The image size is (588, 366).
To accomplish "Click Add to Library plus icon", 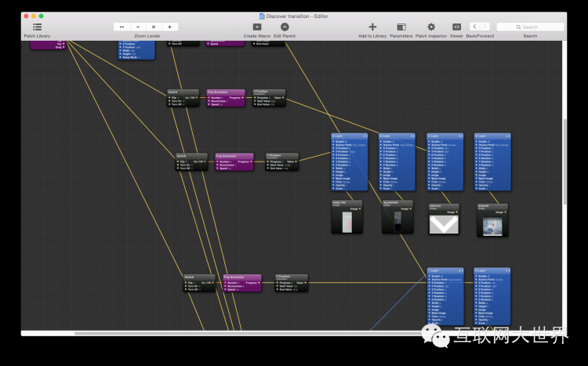I will pos(372,27).
